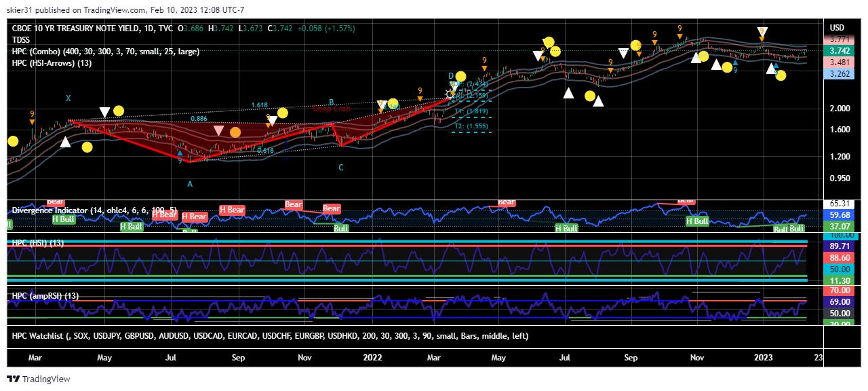Click the 37.07 green value tag
The image size is (868, 391).
click(x=840, y=226)
